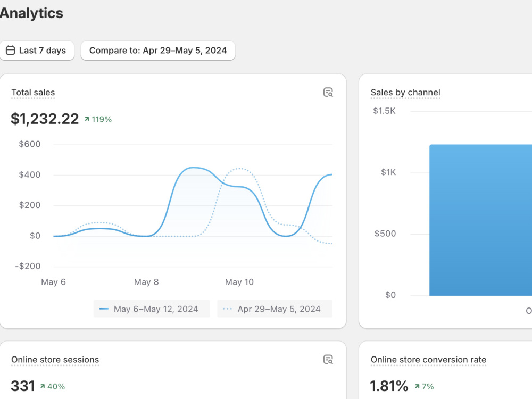Open Online store sessions report icon
The height and width of the screenshot is (399, 532).
328,360
